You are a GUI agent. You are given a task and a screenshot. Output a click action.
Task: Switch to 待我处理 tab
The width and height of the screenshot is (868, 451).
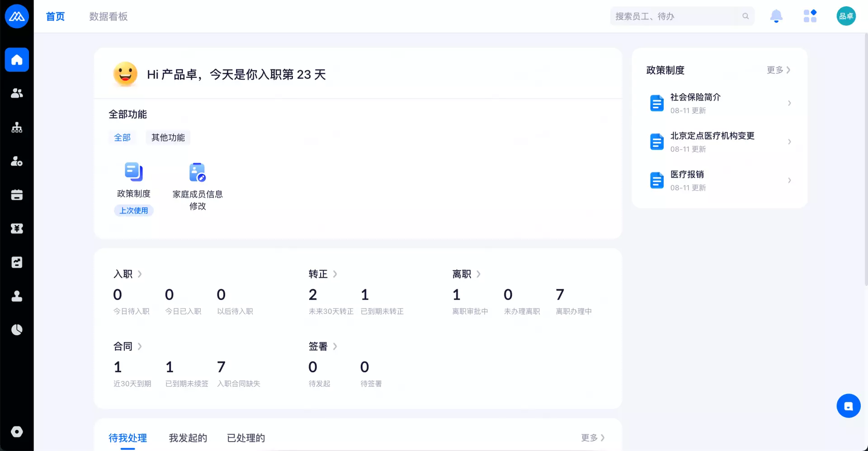tap(128, 438)
